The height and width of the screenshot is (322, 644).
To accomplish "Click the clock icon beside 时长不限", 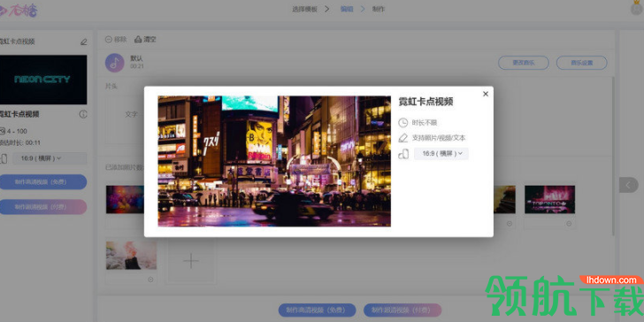I will pyautogui.click(x=403, y=122).
